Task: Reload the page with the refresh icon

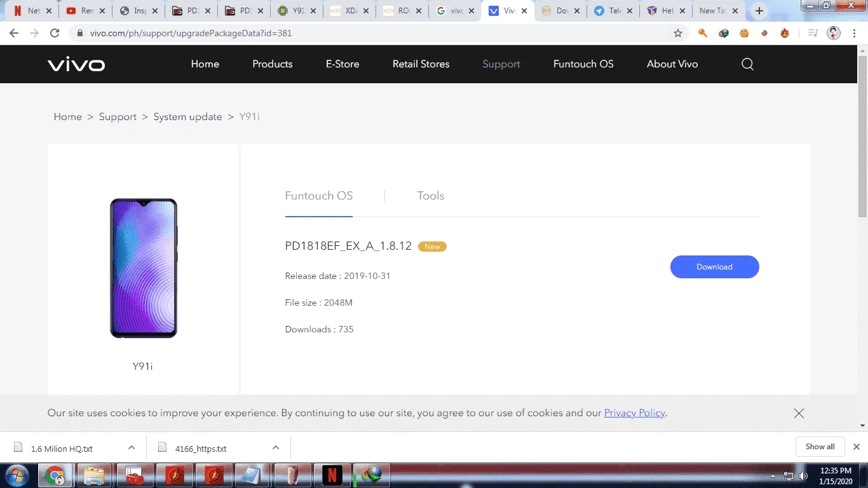Action: (55, 33)
